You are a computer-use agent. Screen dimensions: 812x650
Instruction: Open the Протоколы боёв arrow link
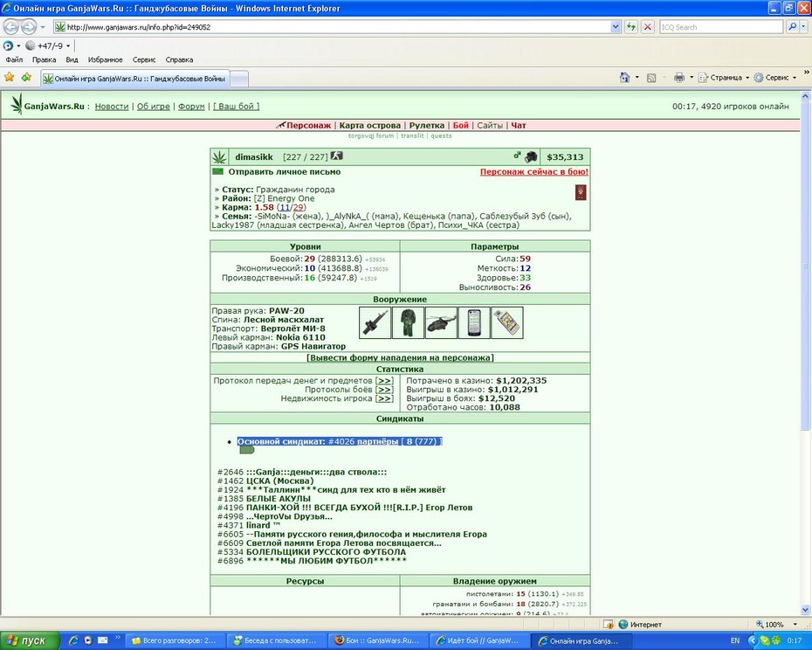[x=384, y=390]
